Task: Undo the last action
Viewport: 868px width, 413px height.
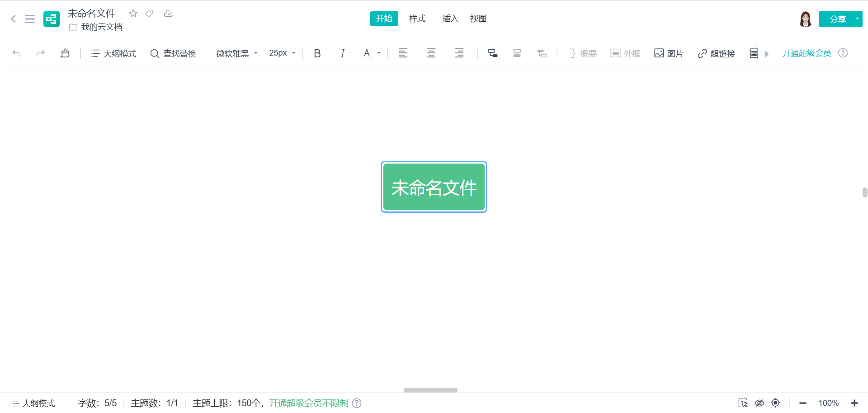Action: tap(17, 53)
